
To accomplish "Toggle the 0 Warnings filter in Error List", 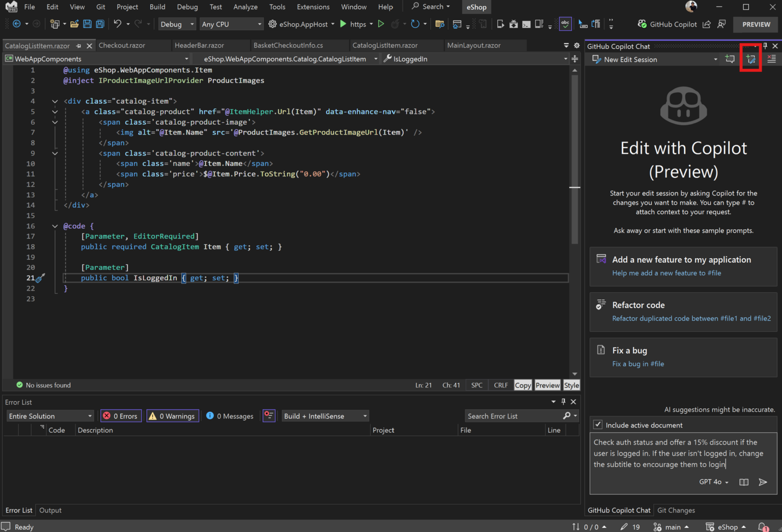I will click(x=173, y=416).
